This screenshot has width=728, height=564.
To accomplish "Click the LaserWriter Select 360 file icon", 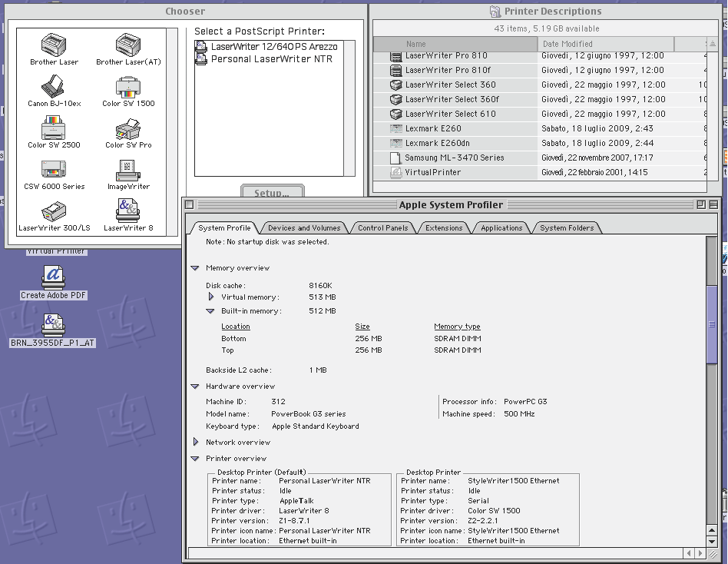I will tap(395, 85).
